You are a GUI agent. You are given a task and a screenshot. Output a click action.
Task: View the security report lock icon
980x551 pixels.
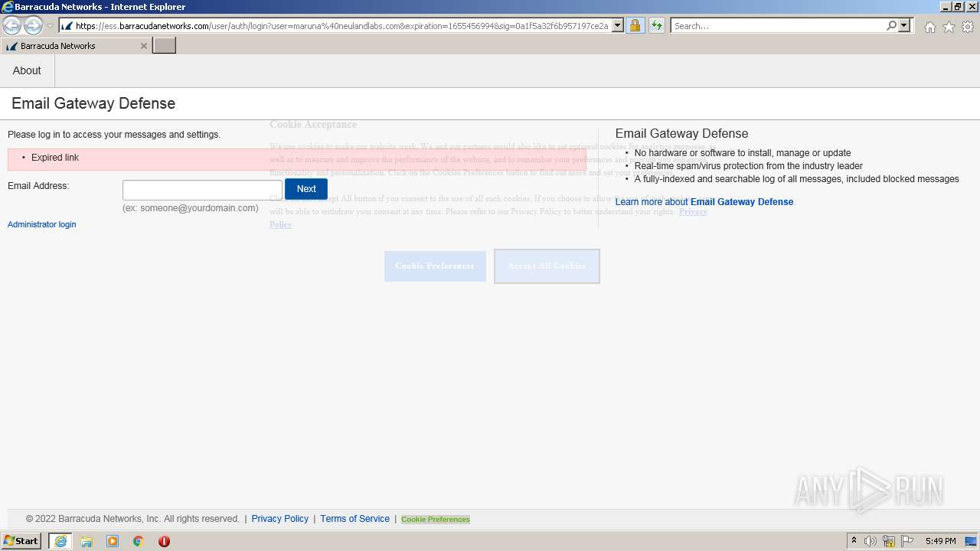tap(635, 26)
